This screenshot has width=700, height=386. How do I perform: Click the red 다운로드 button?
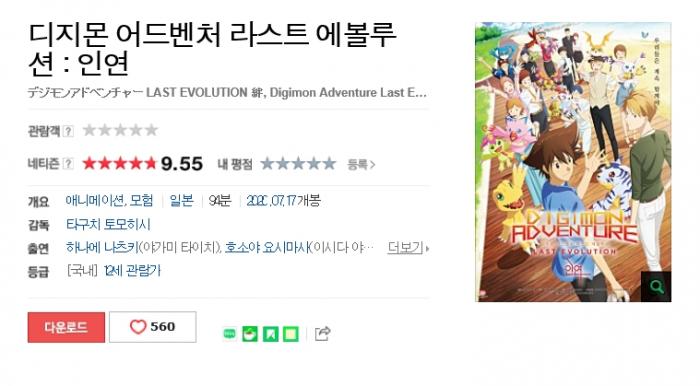[x=66, y=327]
